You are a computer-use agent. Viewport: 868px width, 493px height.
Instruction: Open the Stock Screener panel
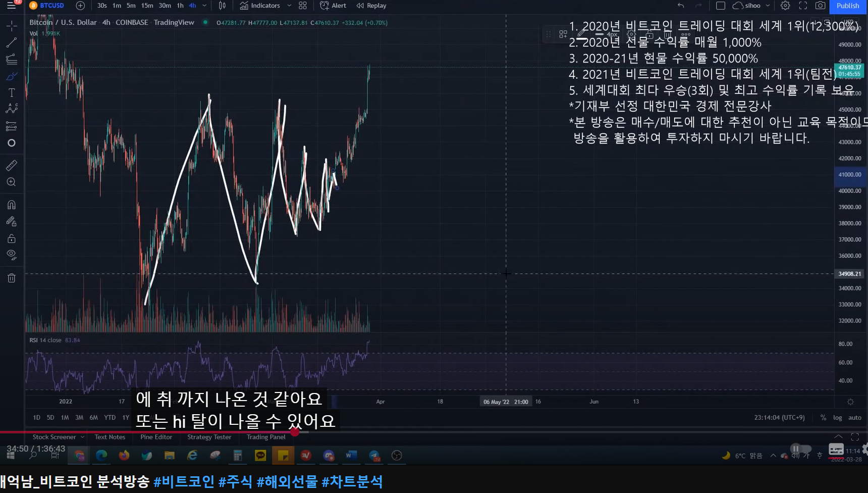54,437
